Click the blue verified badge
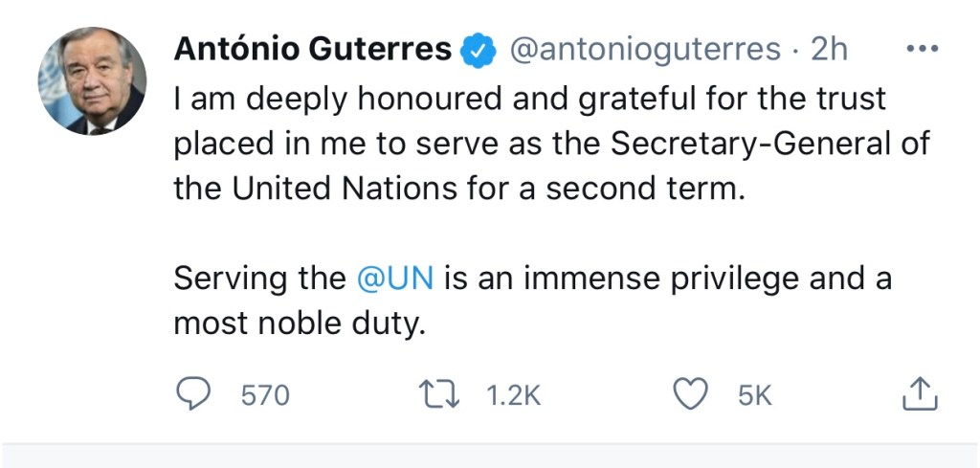The image size is (980, 468). pyautogui.click(x=478, y=51)
